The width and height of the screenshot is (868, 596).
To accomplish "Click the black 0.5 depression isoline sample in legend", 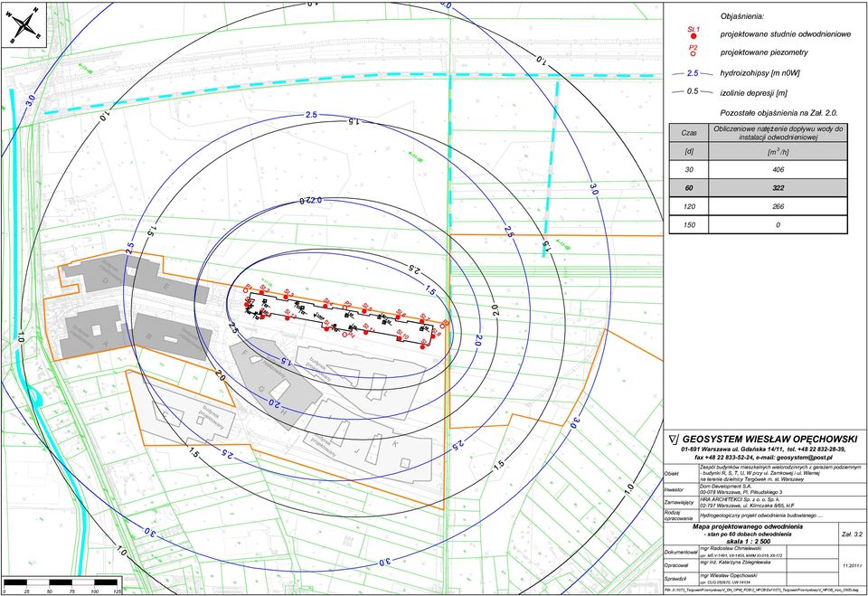I will (692, 91).
